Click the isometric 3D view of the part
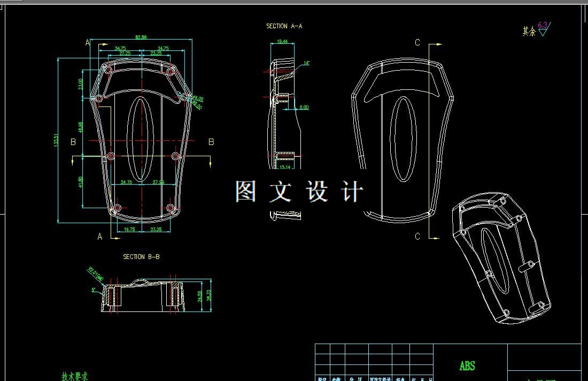Viewport: 588px width, 381px height. 501,258
